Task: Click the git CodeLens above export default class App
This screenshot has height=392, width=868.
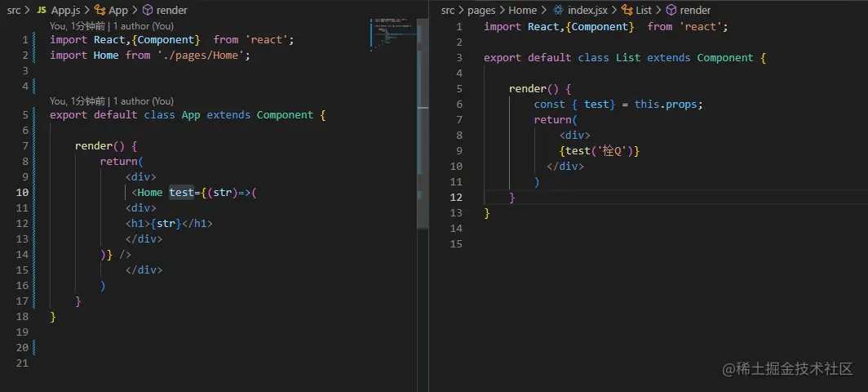Action: point(111,101)
